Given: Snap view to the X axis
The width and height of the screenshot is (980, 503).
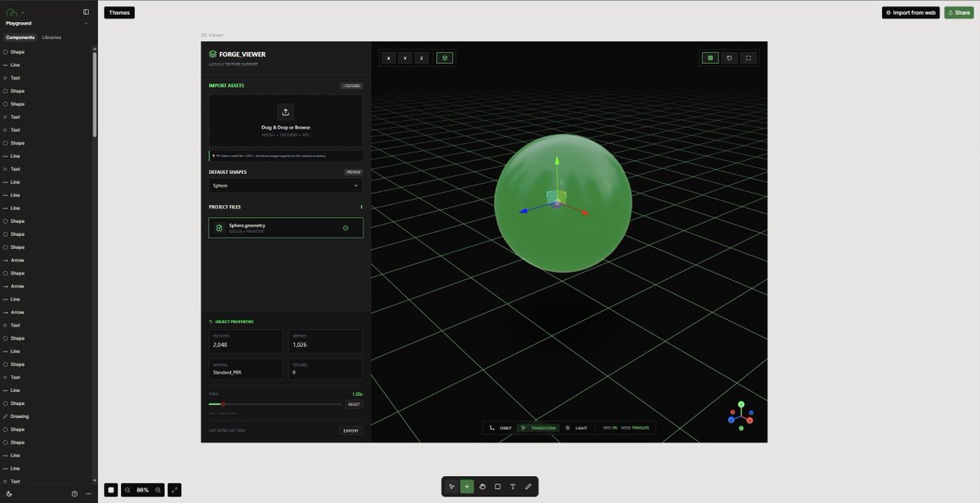Looking at the screenshot, I should 389,58.
